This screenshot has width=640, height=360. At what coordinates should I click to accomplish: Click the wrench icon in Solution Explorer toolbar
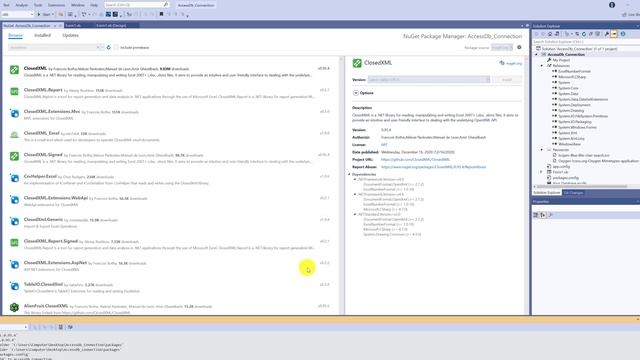pyautogui.click(x=607, y=34)
